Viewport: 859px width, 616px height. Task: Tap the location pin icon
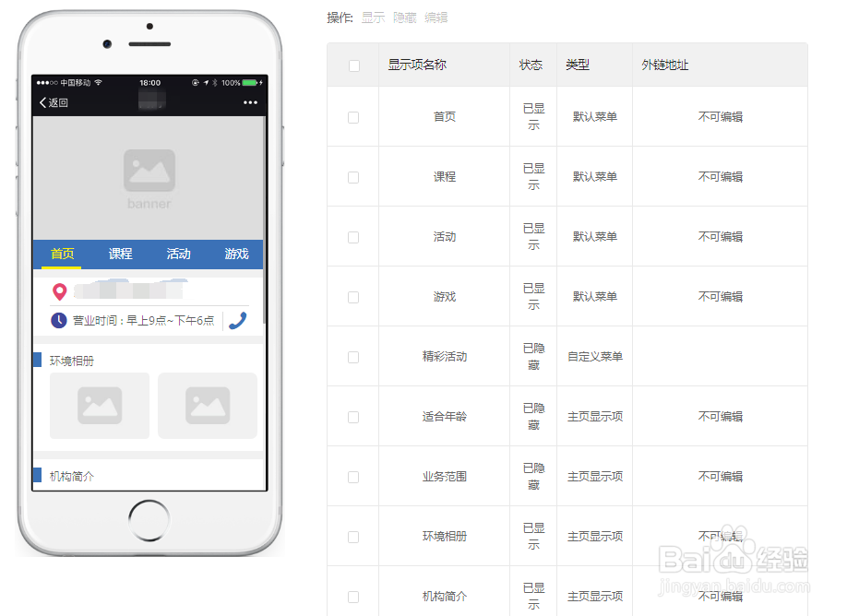click(60, 291)
